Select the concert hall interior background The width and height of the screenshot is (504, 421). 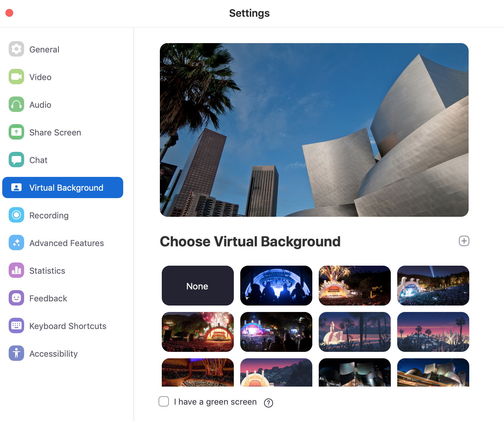coord(198,372)
